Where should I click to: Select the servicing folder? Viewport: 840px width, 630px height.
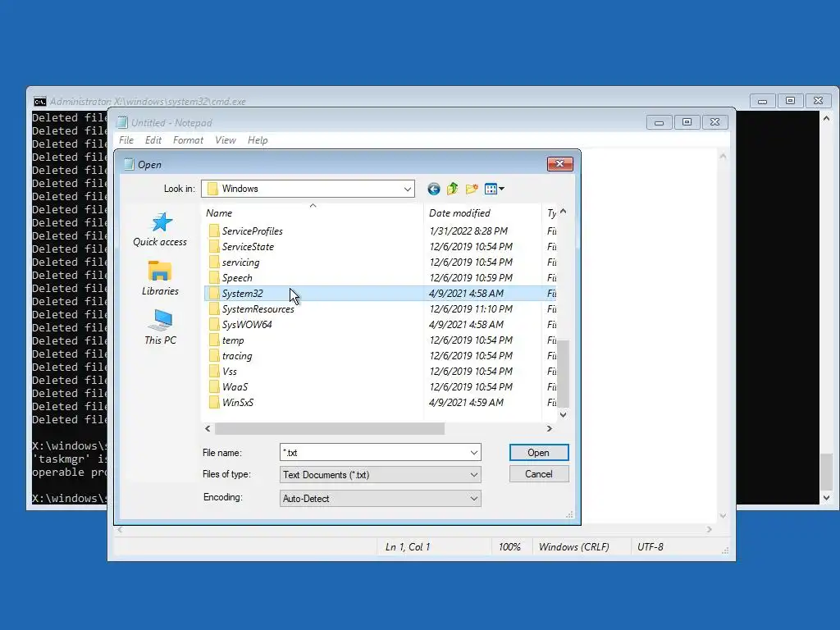(240, 262)
